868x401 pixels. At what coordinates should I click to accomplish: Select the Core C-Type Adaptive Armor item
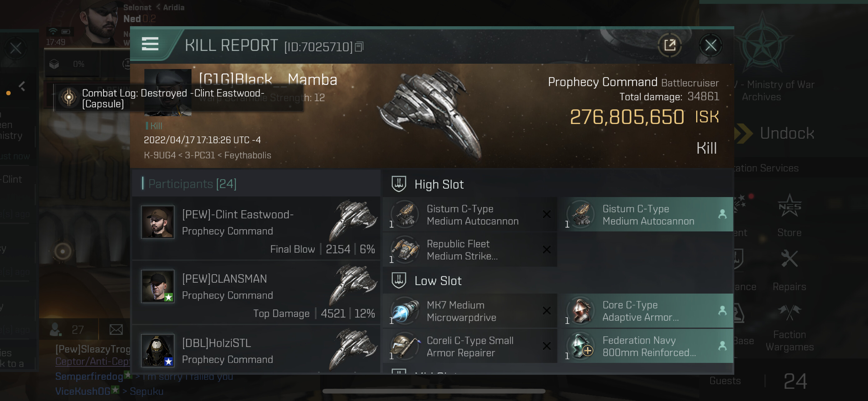(645, 311)
